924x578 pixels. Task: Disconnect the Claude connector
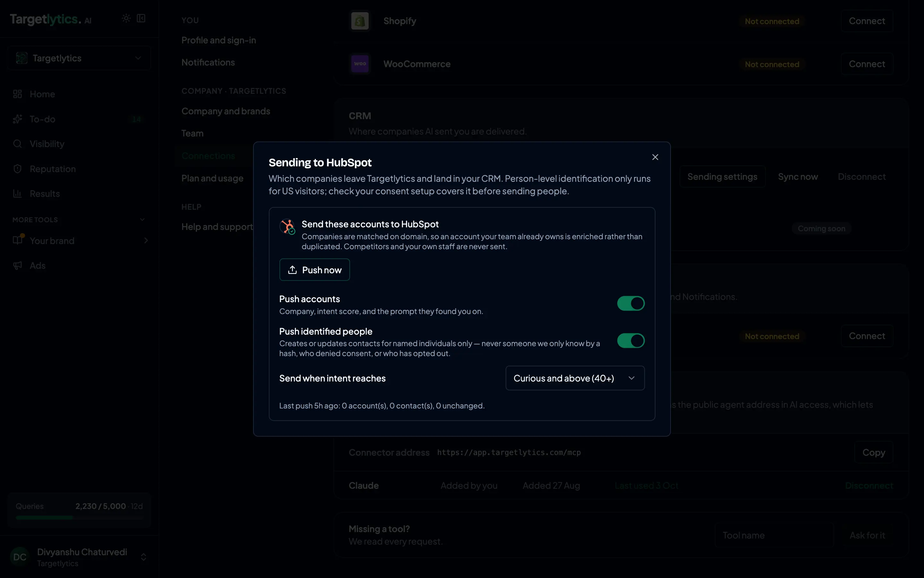[x=869, y=486]
